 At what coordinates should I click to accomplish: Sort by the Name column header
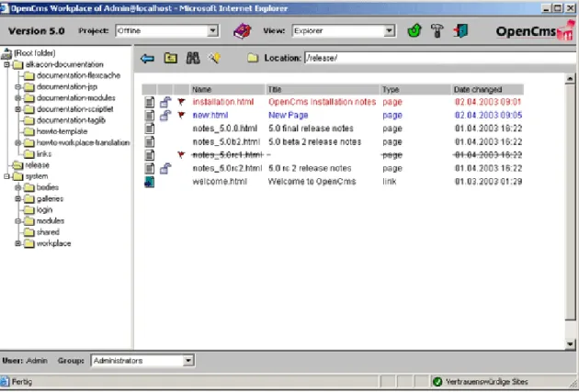(228, 89)
